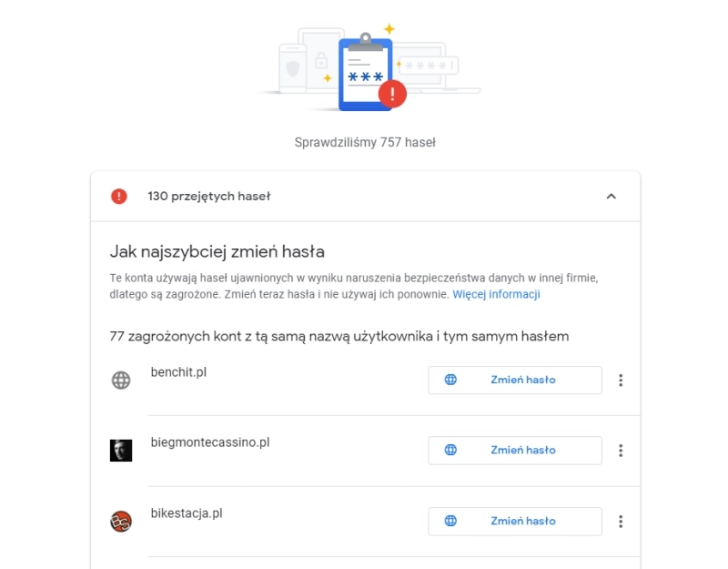Open more options menu for biegmontecassino.pl

pos(621,450)
